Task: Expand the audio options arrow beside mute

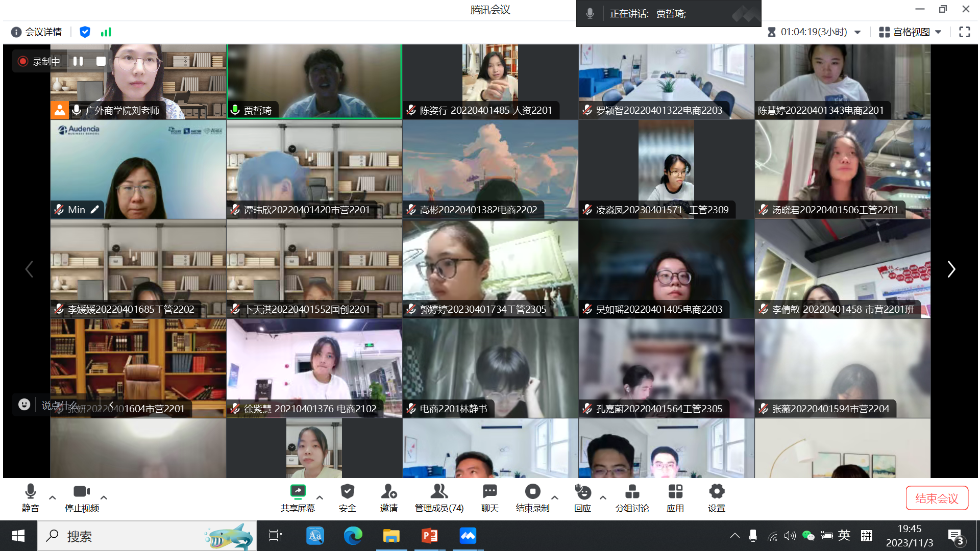Action: [x=53, y=497]
